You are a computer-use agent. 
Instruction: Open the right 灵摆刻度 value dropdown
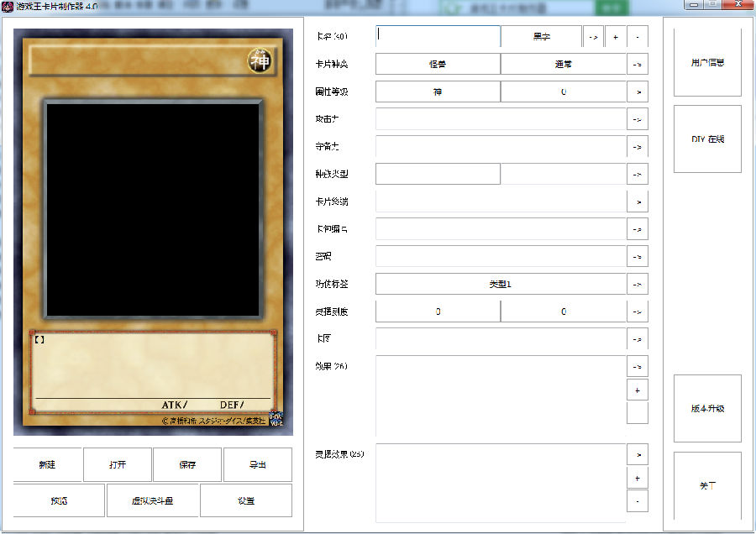563,311
